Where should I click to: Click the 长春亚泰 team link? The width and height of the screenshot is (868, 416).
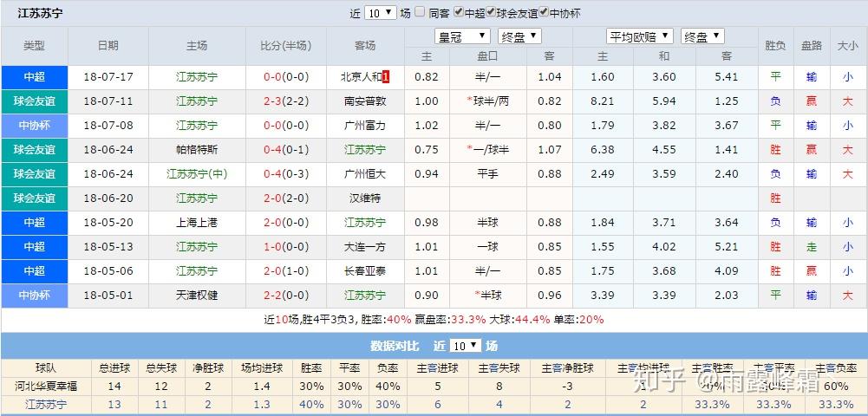(x=365, y=271)
